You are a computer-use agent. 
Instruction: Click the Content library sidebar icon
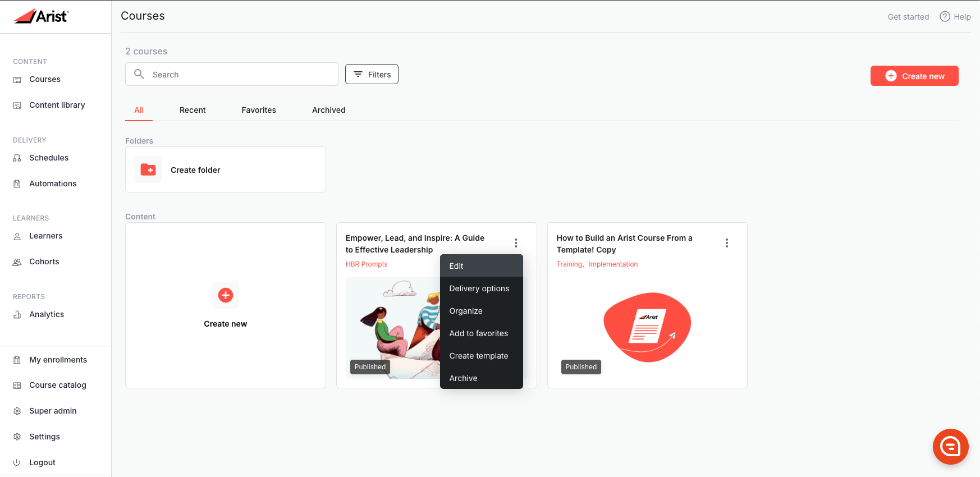coord(17,106)
